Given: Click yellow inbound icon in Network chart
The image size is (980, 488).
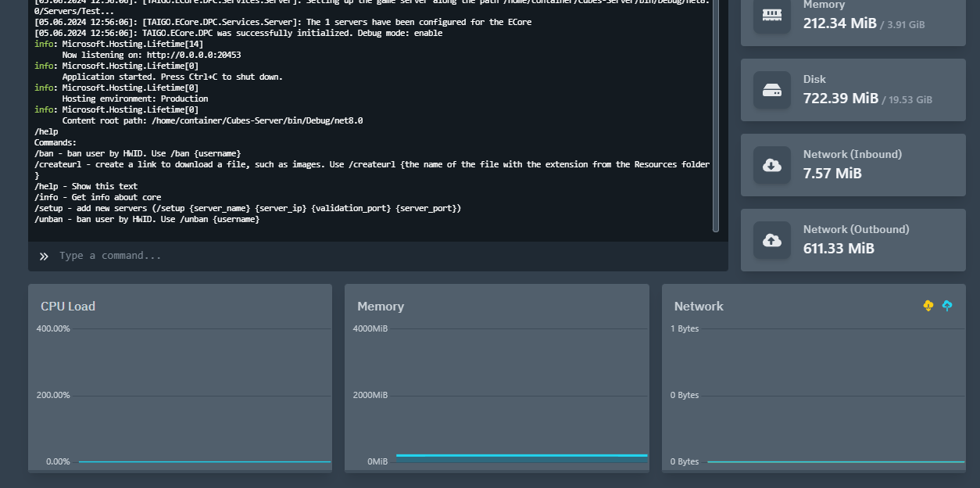Looking at the screenshot, I should tap(928, 306).
